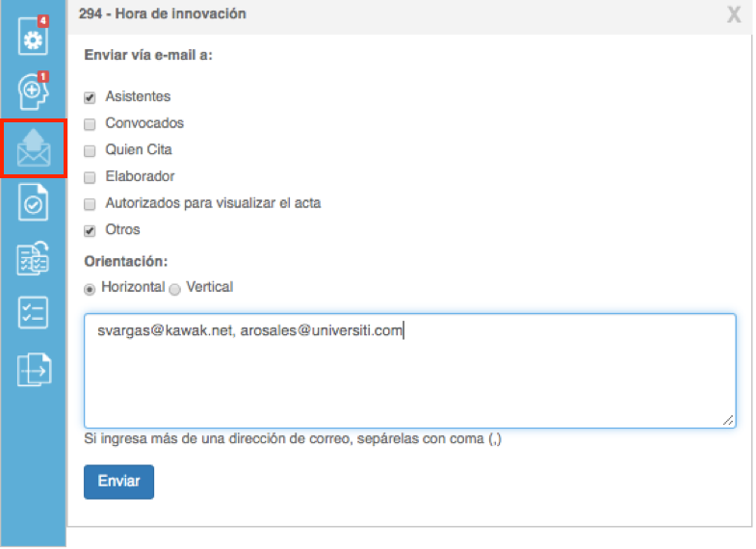
Task: Click the checklist with refresh arrow icon
Action: click(33, 258)
